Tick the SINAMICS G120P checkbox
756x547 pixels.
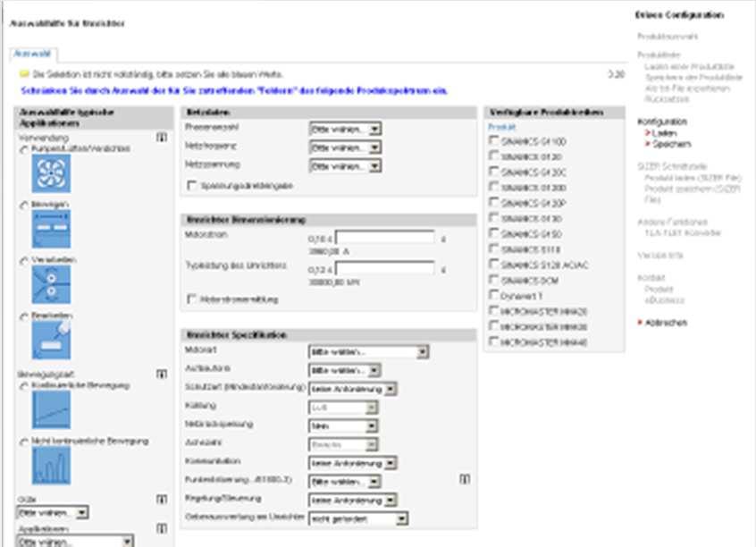click(x=493, y=202)
